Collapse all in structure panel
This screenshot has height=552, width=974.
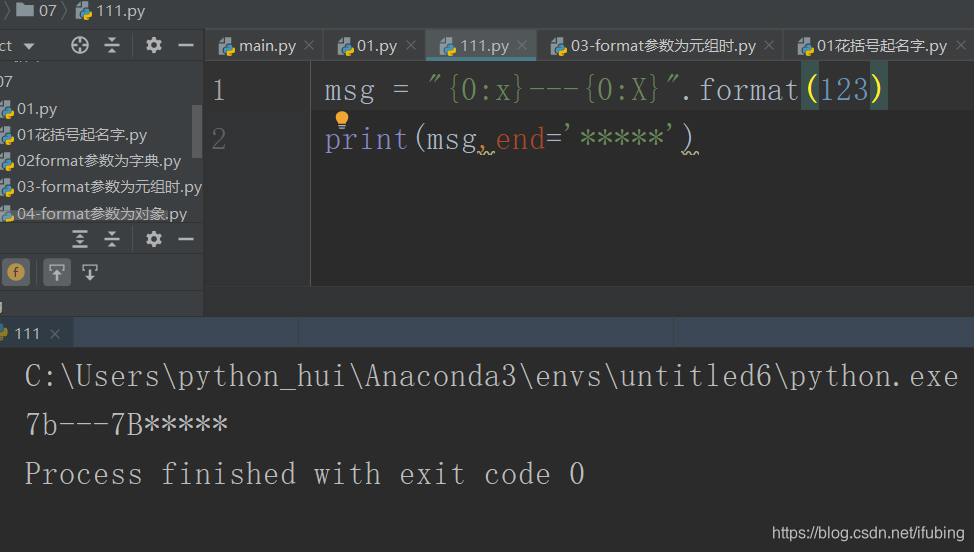click(112, 239)
